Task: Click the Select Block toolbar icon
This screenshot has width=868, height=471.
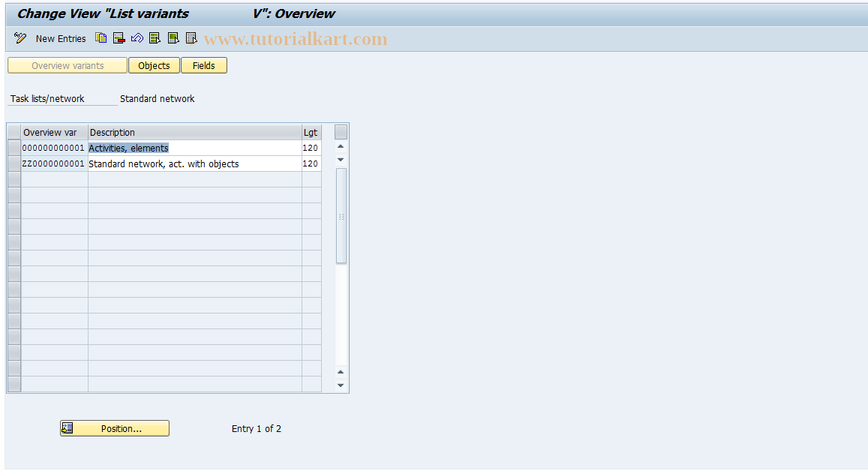Action: (173, 37)
